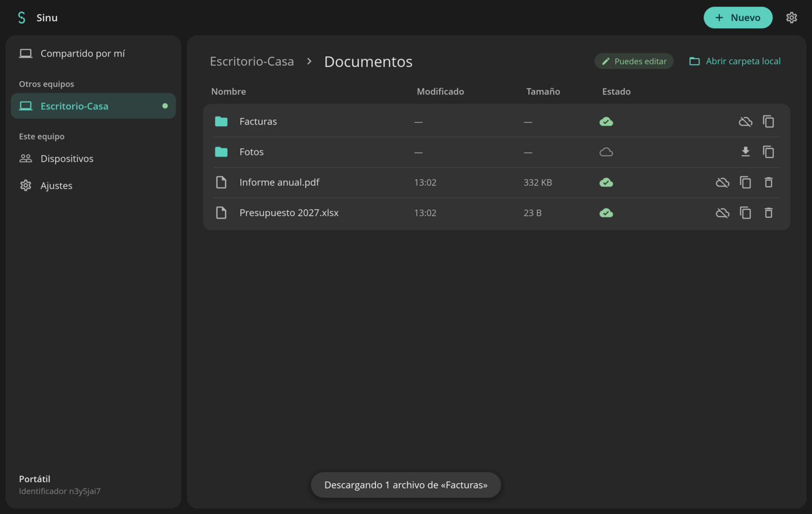Click the Nuevo button
This screenshot has width=812, height=514.
[x=738, y=17]
